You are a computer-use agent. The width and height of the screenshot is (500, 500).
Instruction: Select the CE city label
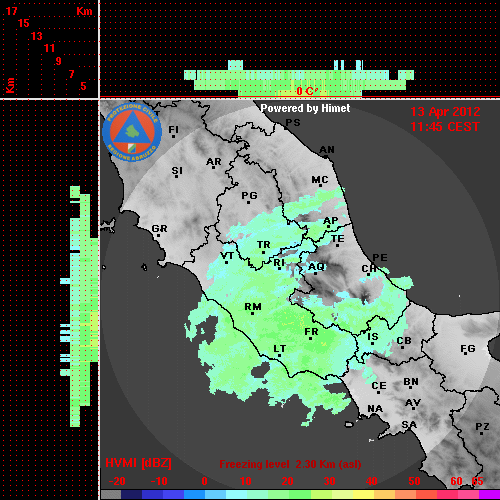coord(379,386)
